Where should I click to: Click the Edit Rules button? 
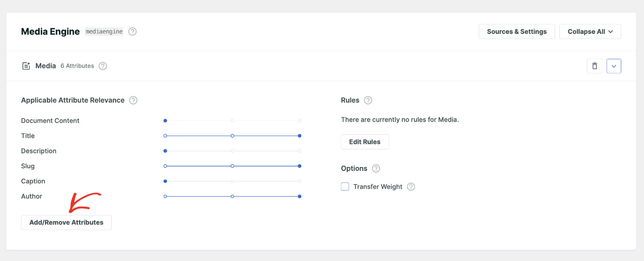click(365, 142)
